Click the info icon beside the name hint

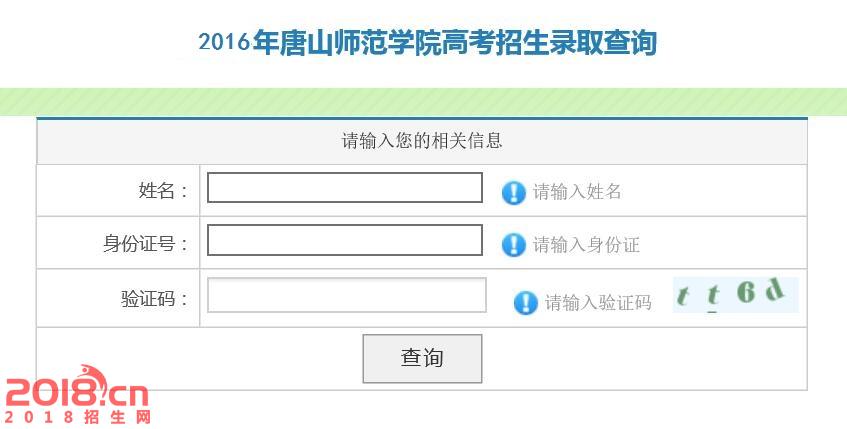(x=513, y=192)
